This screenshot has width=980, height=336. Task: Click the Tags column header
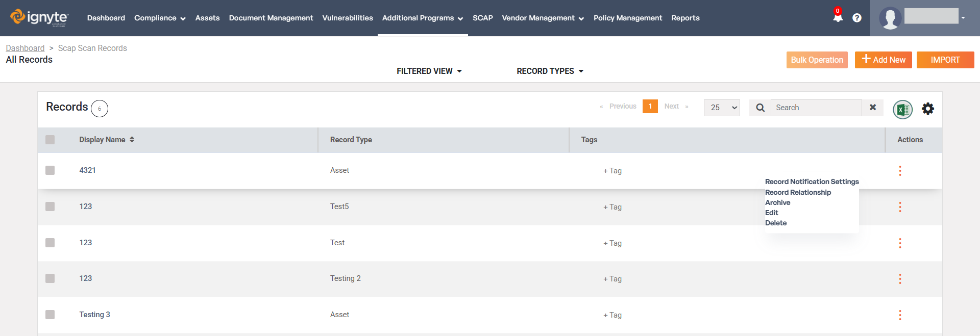coord(589,140)
